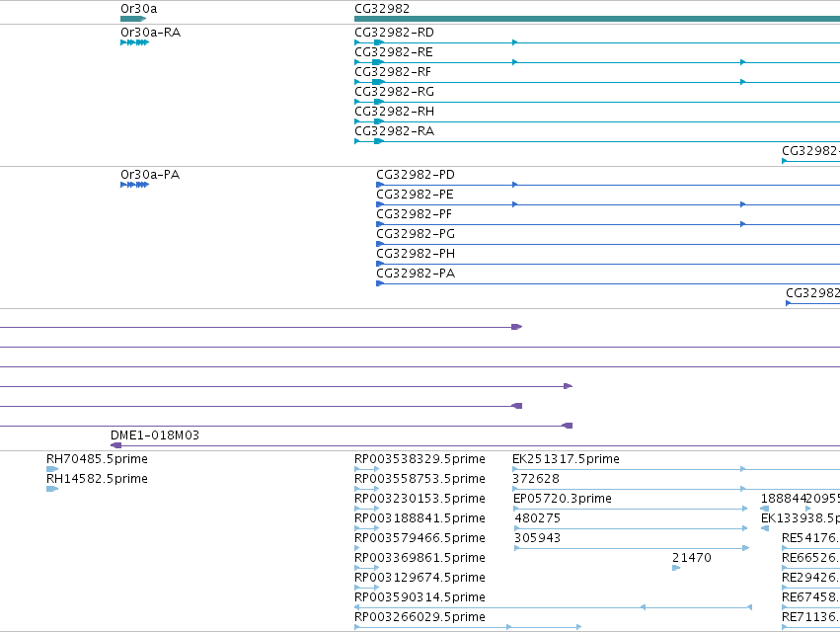Viewport: 840px width, 632px height.
Task: Select EST RP003266029.5prime
Action: click(420, 617)
